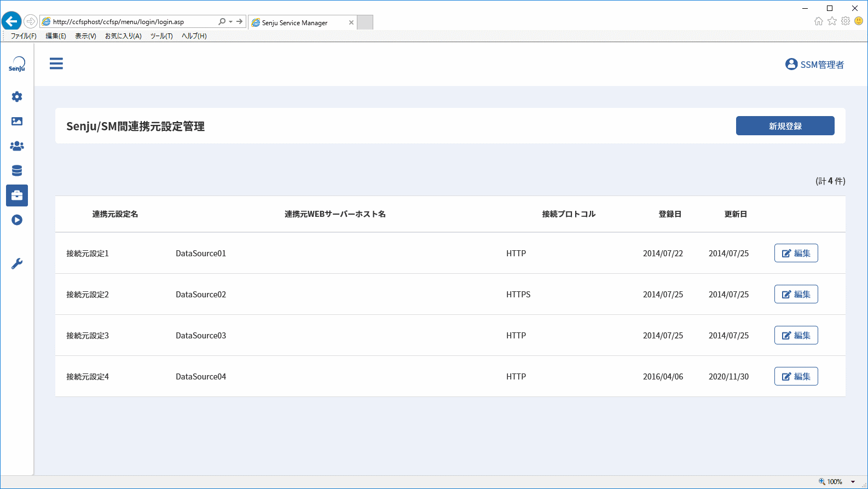Image resolution: width=868 pixels, height=489 pixels.
Task: Open the browser tools gear icon
Action: pyautogui.click(x=846, y=21)
